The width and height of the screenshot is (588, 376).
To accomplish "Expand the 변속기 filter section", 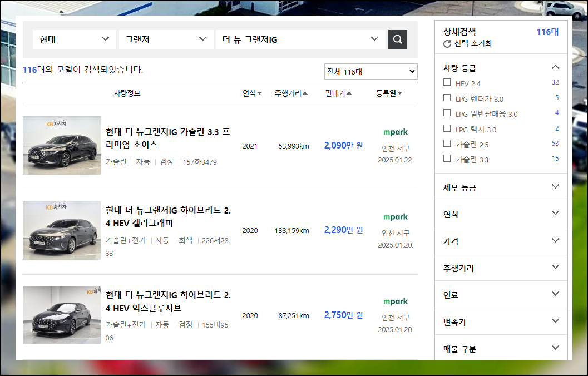I will pyautogui.click(x=501, y=321).
